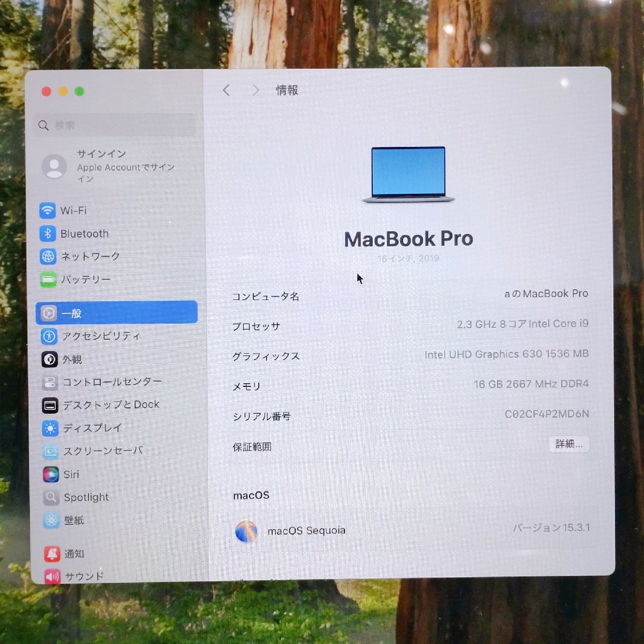Image resolution: width=644 pixels, height=644 pixels.
Task: Open the デスクトップとDock icon
Action: coord(50,405)
